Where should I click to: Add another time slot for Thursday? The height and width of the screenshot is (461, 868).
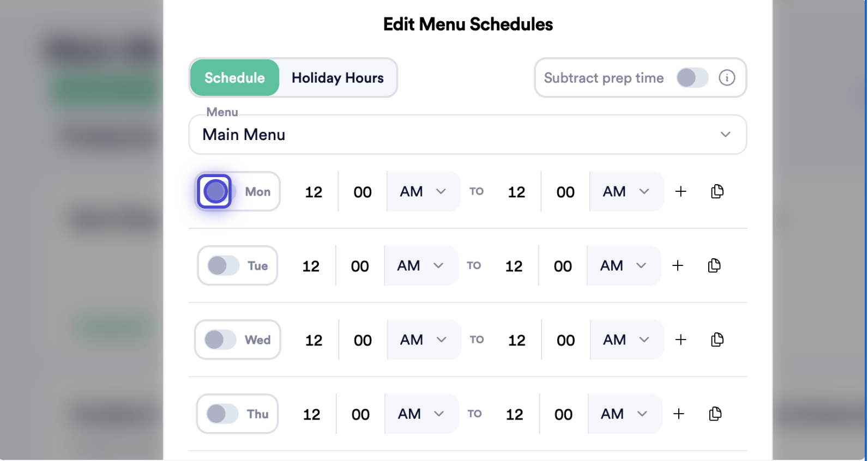click(x=679, y=414)
